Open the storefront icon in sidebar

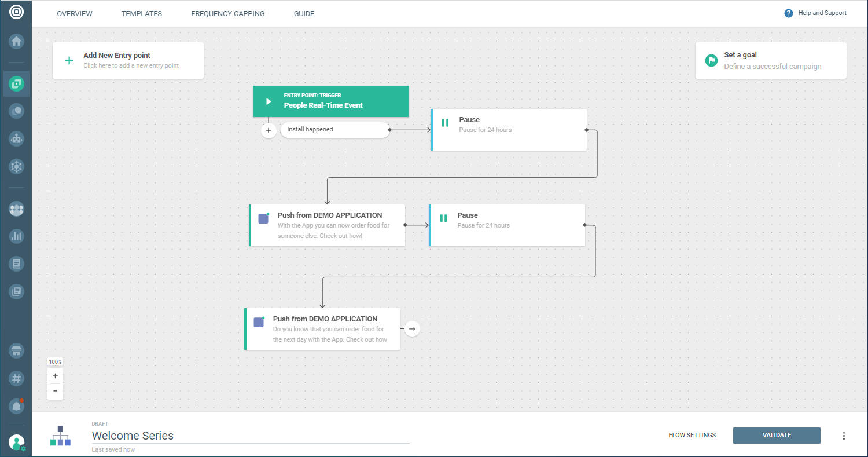[x=16, y=350]
